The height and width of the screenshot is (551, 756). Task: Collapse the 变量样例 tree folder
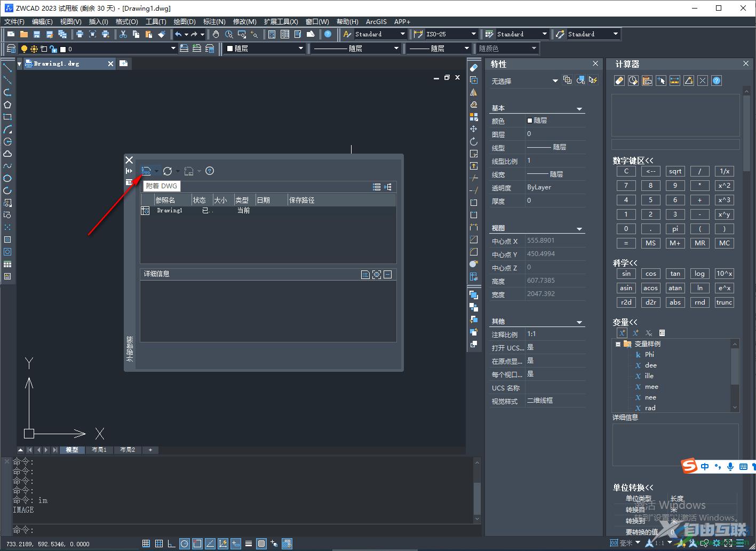[x=618, y=344]
